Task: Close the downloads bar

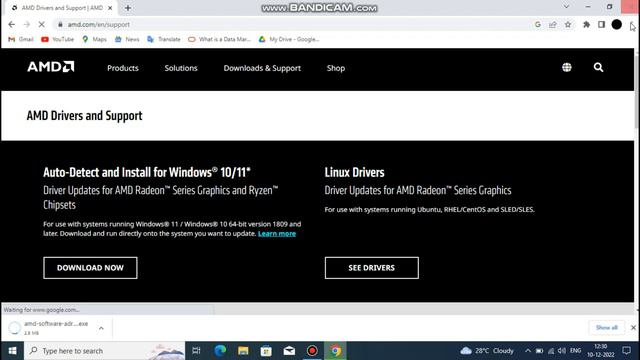Action: pos(633,328)
